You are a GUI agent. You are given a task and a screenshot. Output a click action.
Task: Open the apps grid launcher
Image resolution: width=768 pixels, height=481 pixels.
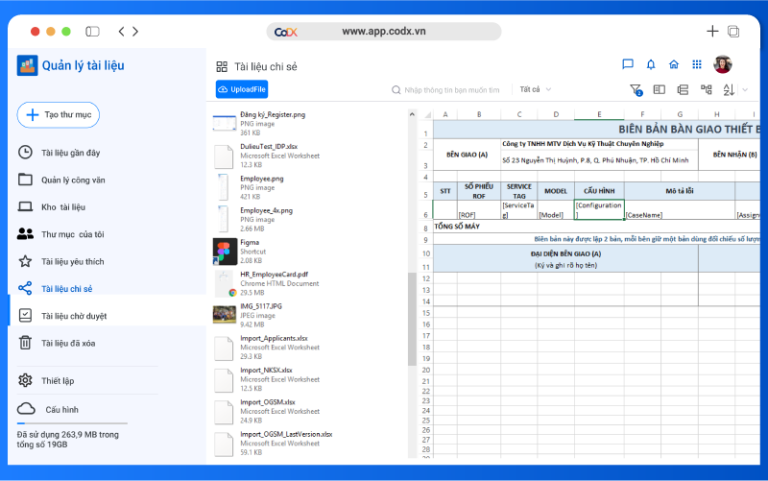click(x=697, y=64)
